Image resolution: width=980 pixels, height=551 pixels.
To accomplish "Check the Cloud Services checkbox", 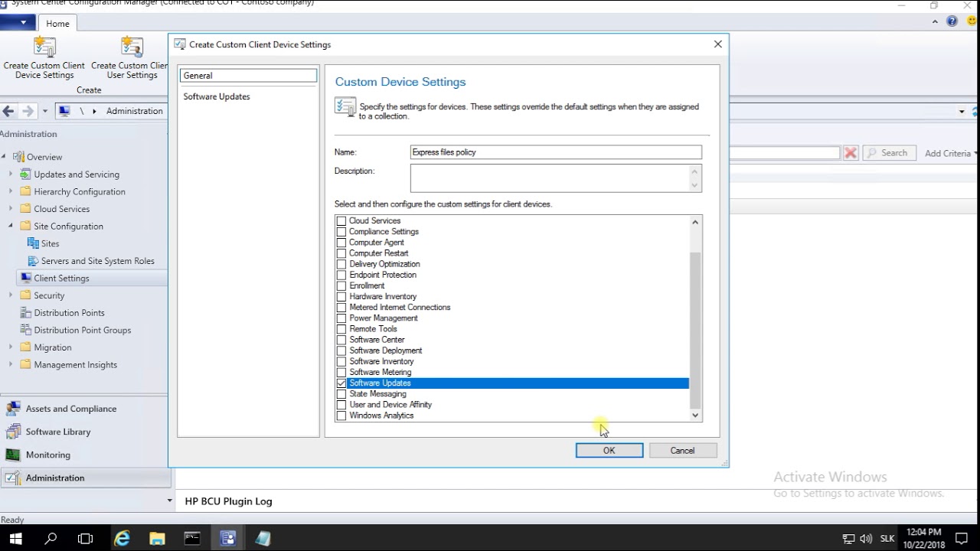I will pos(341,221).
